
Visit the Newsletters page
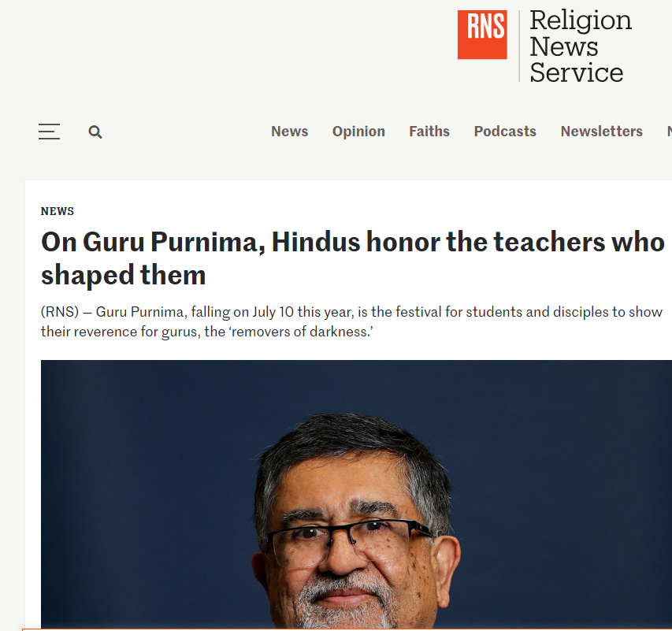click(602, 132)
